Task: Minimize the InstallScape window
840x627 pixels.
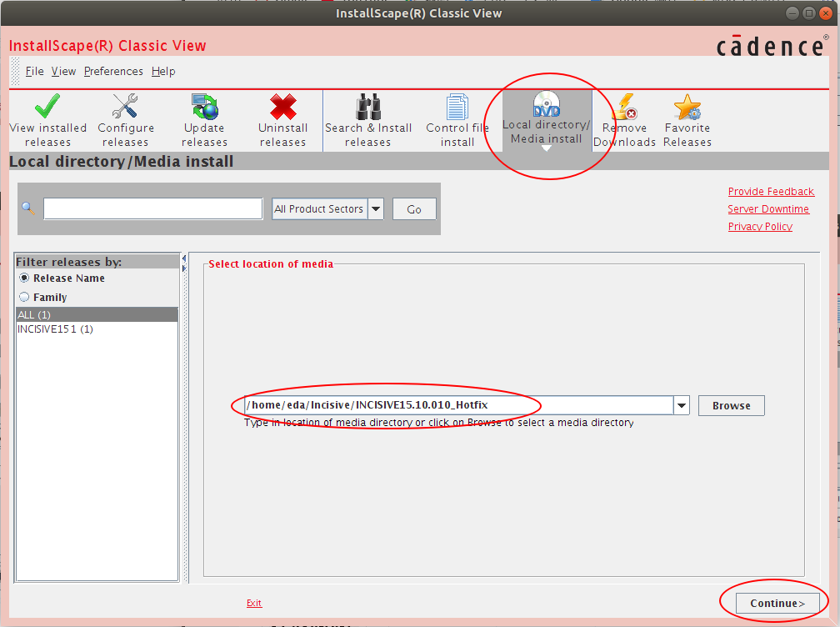Action: [x=792, y=13]
